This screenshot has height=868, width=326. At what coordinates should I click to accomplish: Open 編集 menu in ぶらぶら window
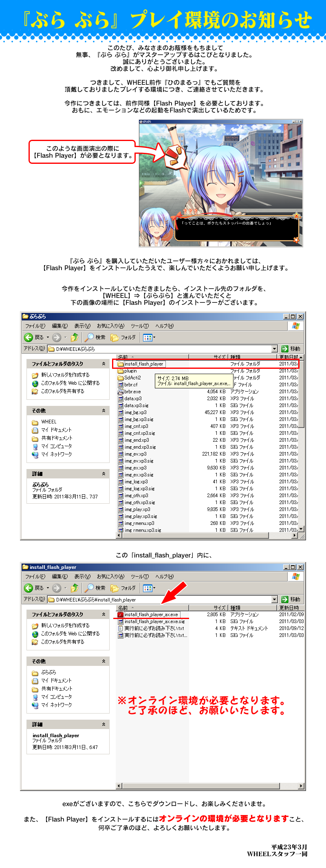[x=60, y=326]
